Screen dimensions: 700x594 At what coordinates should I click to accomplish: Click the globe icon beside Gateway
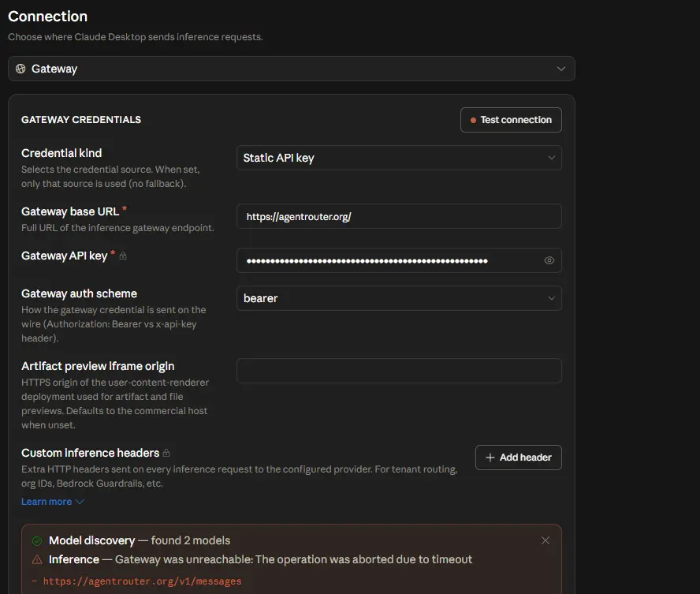coord(20,69)
